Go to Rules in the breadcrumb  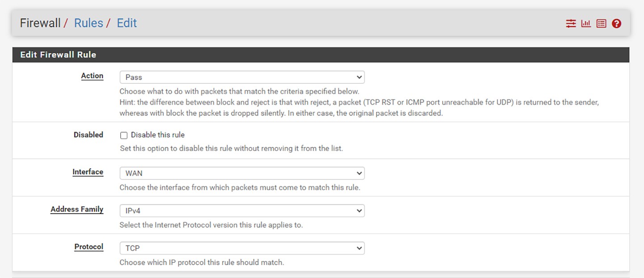point(89,23)
